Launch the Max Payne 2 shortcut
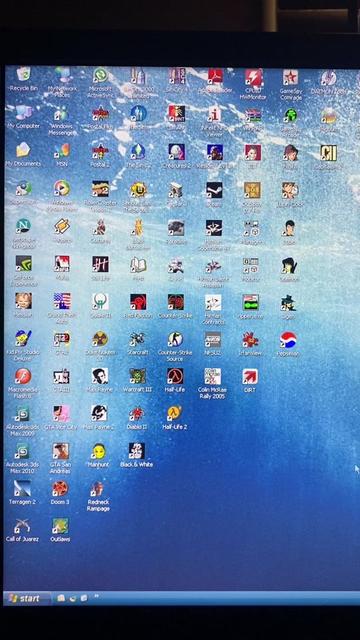This screenshot has width=360, height=640. tap(99, 413)
